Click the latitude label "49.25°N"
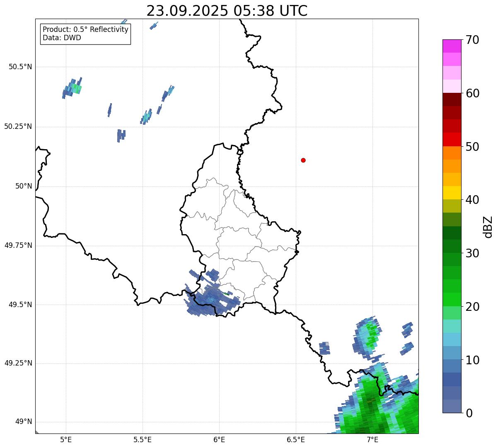 tap(18, 363)
